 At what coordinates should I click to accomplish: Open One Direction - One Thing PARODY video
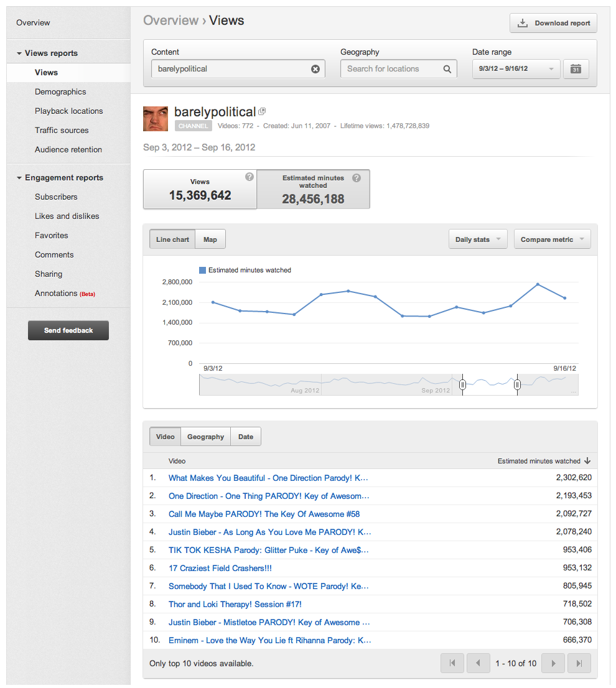[x=269, y=496]
